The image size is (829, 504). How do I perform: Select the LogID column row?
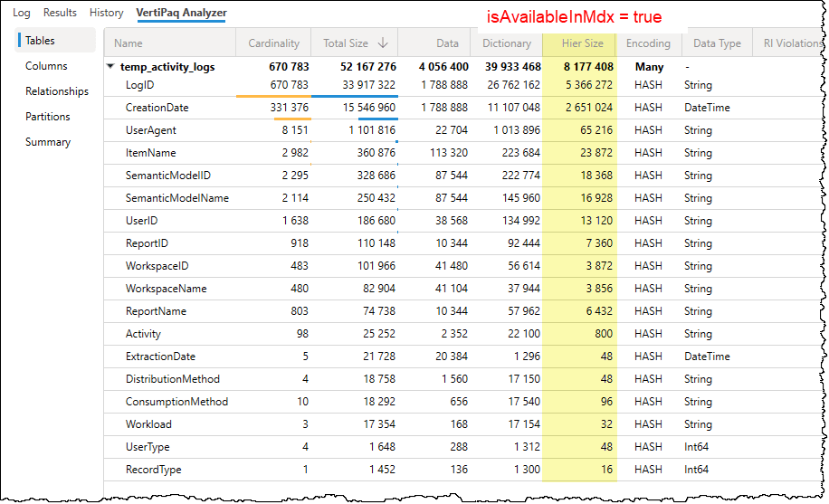140,85
